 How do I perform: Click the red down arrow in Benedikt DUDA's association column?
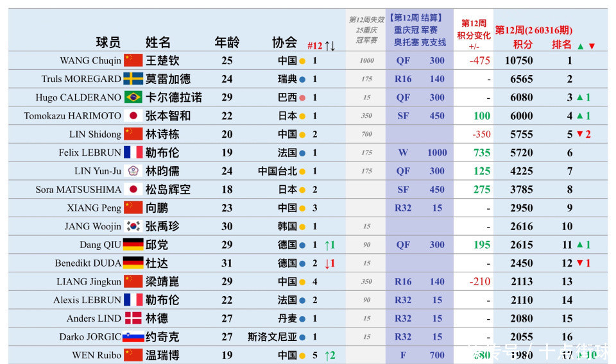coord(330,263)
